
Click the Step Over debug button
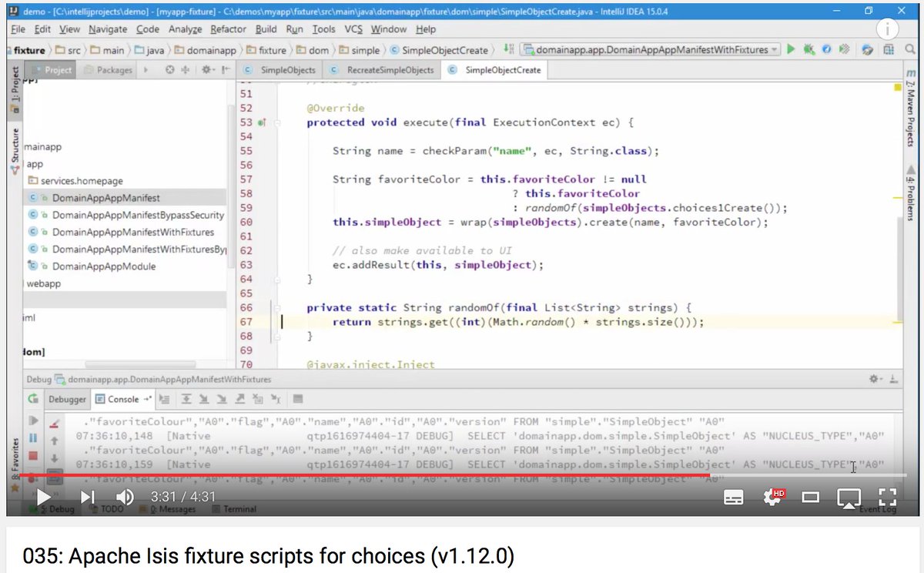[x=186, y=399]
